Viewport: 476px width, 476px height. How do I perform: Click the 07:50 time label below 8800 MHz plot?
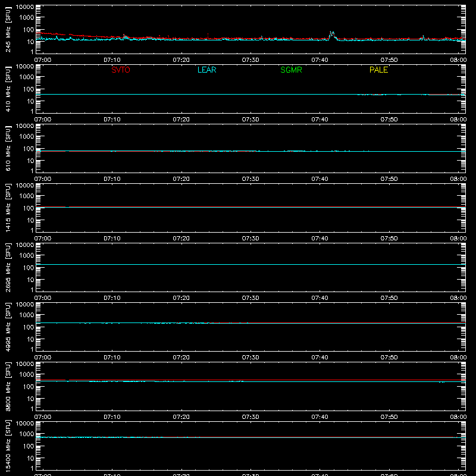point(389,417)
